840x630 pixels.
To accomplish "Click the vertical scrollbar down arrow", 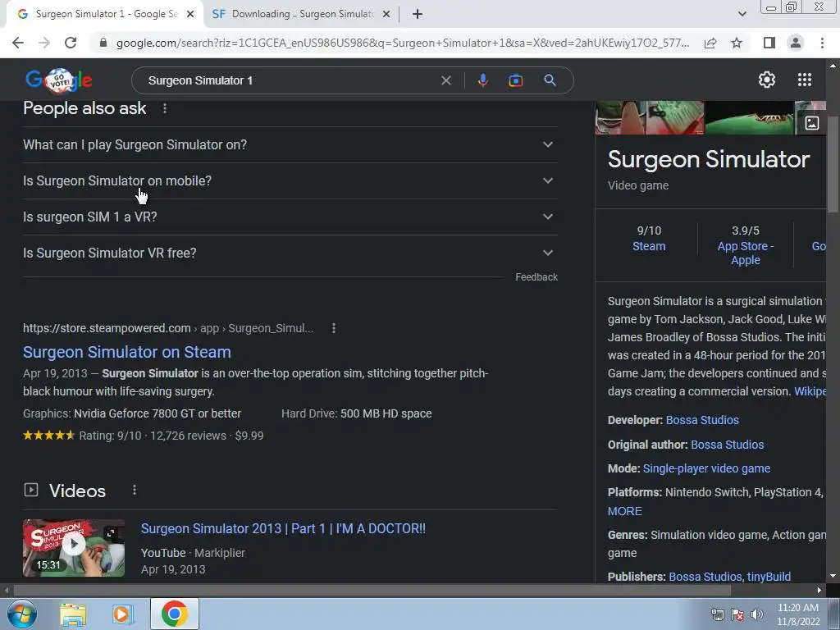I will pyautogui.click(x=833, y=576).
